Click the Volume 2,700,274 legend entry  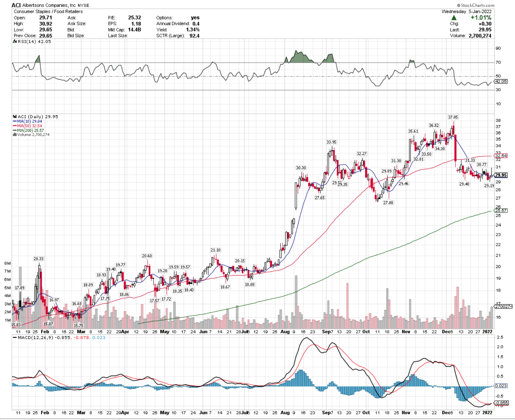click(x=33, y=135)
